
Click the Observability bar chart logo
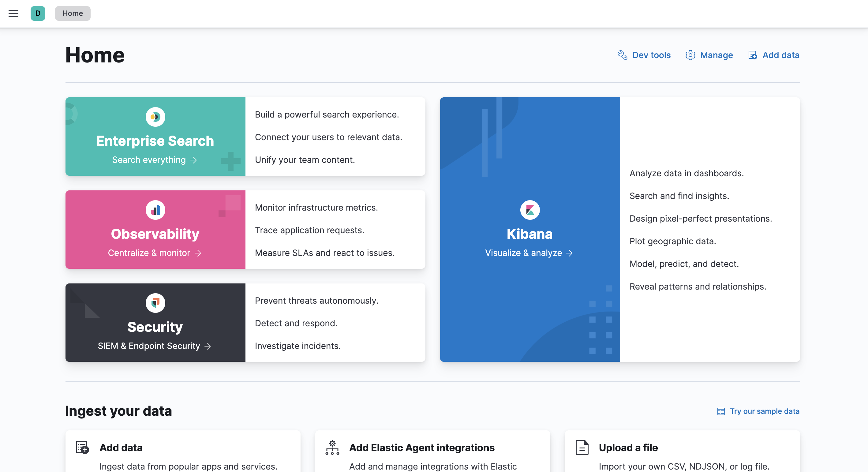[x=155, y=210]
